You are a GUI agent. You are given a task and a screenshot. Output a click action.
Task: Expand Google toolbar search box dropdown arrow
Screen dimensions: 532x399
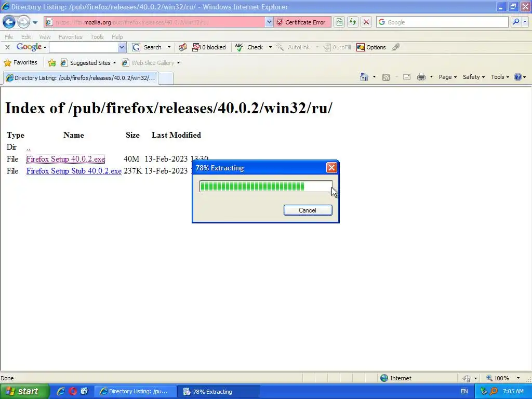tap(122, 47)
